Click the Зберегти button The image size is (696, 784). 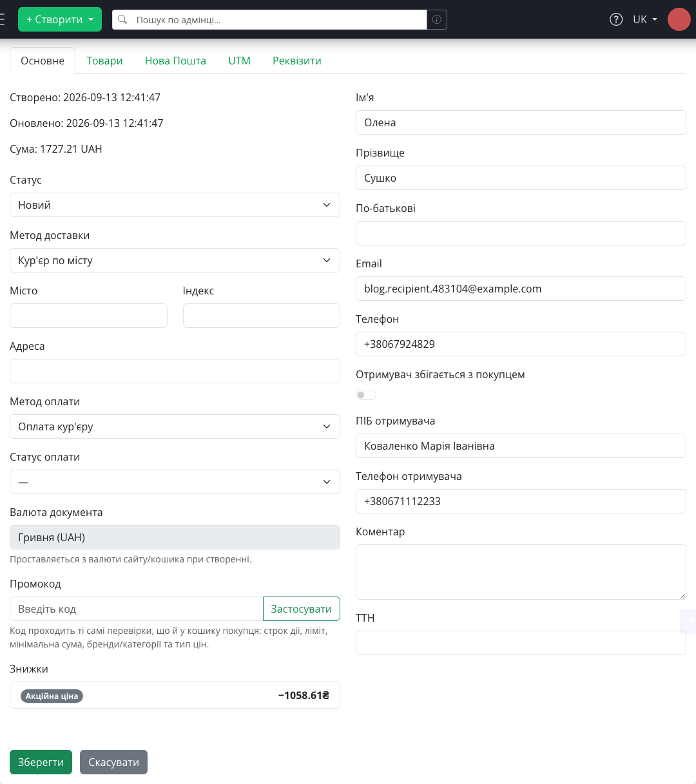(x=41, y=762)
